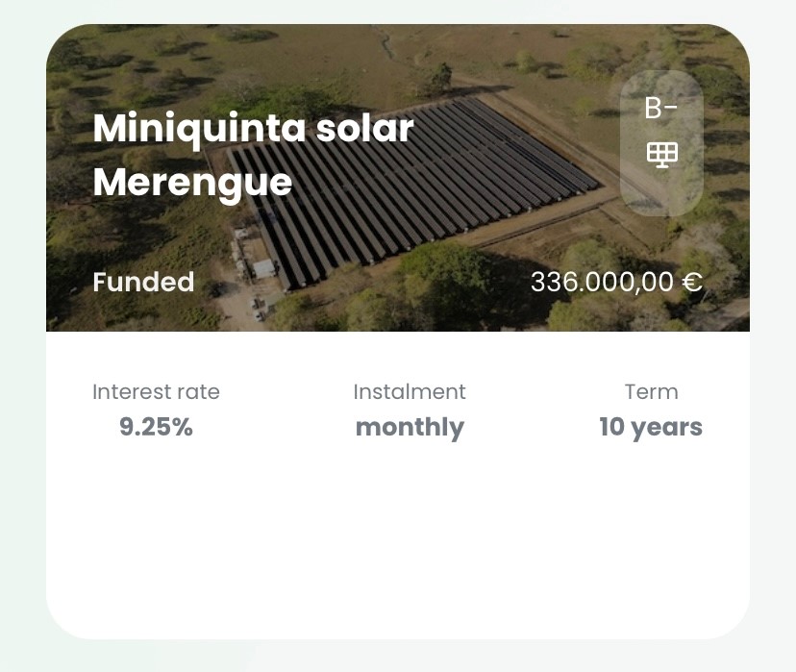Screen dimensions: 796x672
Task: Click the word Merengue in the title
Action: point(192,182)
